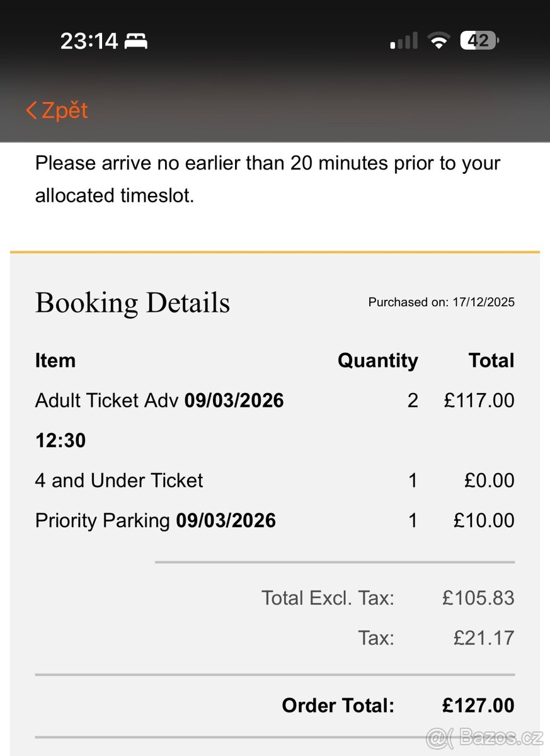Tap the Wi-Fi status icon

[438, 42]
